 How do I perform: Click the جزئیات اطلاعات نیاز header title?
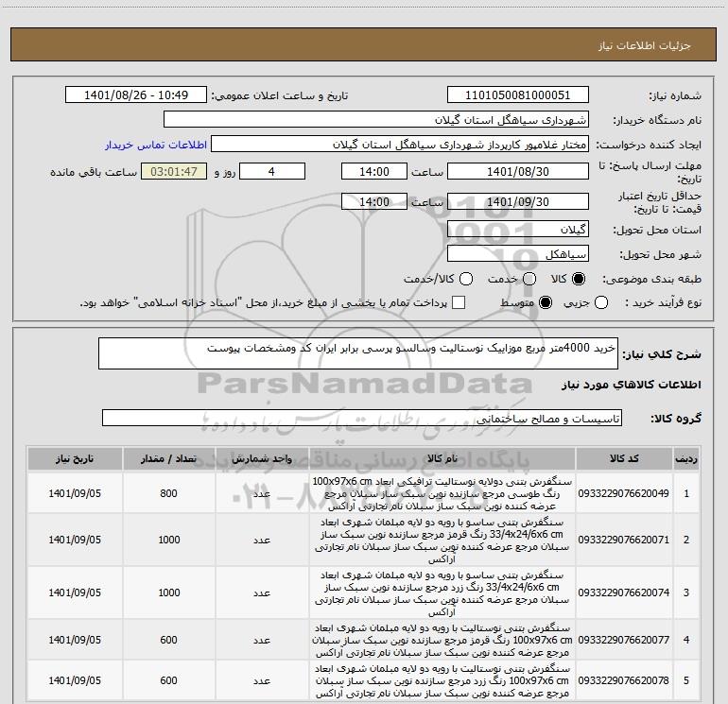click(x=645, y=45)
